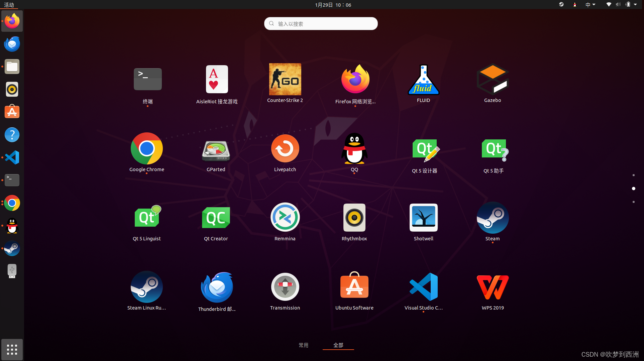Viewport: 644px width, 361px height.
Task: Launch Remmina remote desktop client
Action: point(285,218)
